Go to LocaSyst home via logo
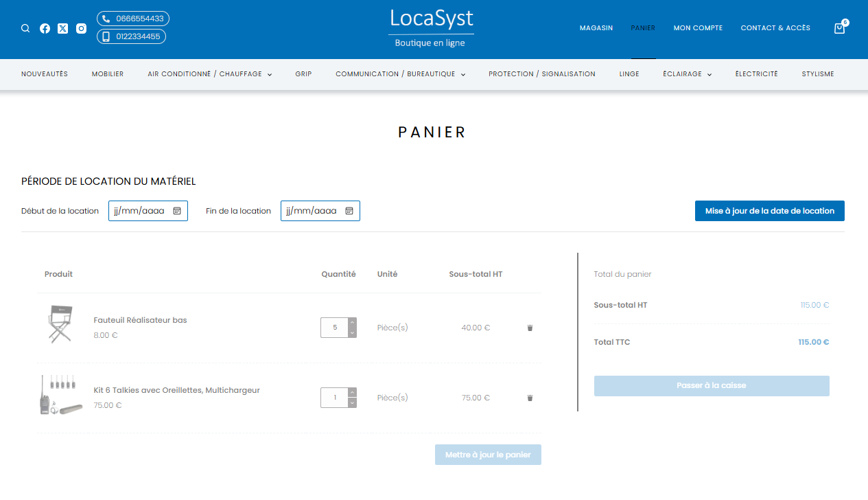 pyautogui.click(x=431, y=28)
